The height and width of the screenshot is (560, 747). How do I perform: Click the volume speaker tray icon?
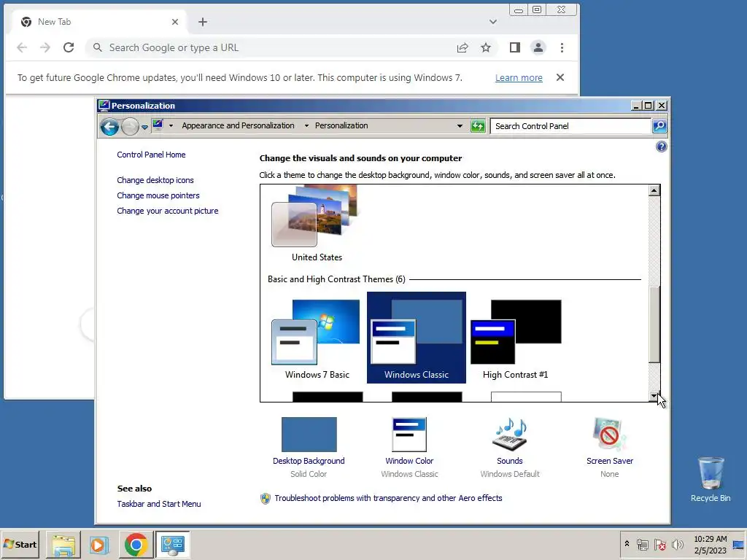click(x=677, y=545)
